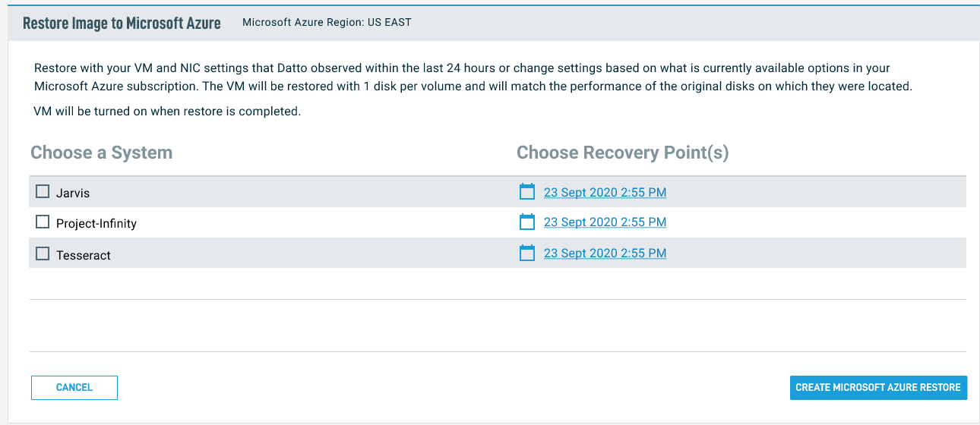Click the Project-Infinity system name label

coord(96,224)
